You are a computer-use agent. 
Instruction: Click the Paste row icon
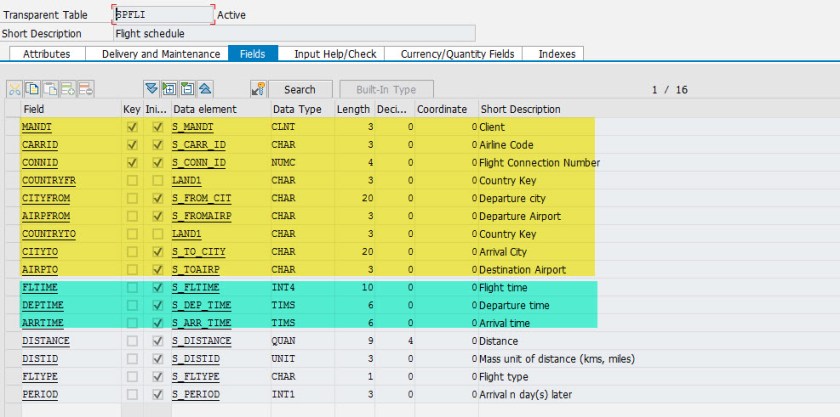point(48,90)
